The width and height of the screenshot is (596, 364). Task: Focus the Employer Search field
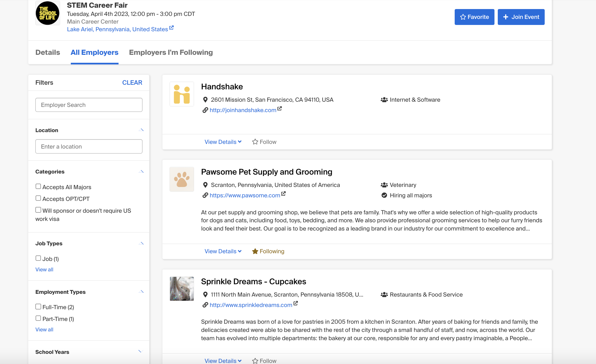click(89, 105)
